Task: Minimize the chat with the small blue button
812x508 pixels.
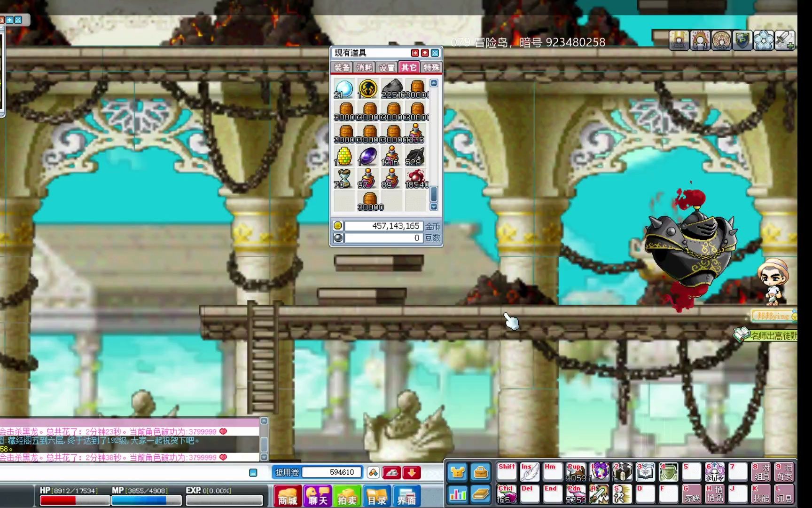Action: (x=253, y=472)
